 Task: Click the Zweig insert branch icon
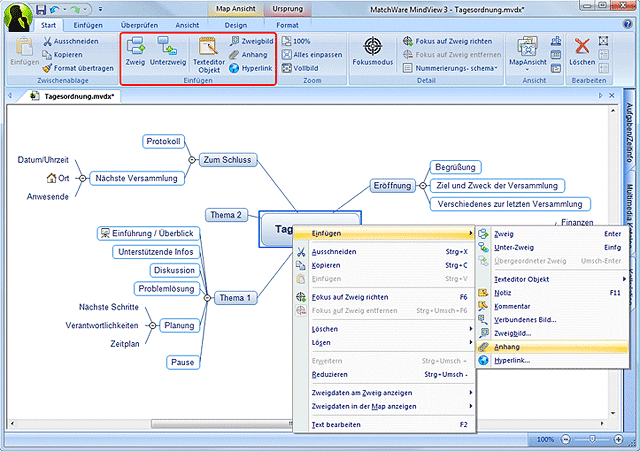point(136,44)
